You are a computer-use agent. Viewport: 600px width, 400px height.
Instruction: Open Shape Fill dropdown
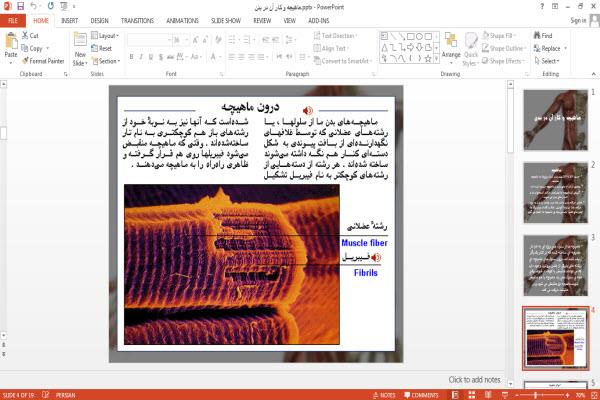500,36
